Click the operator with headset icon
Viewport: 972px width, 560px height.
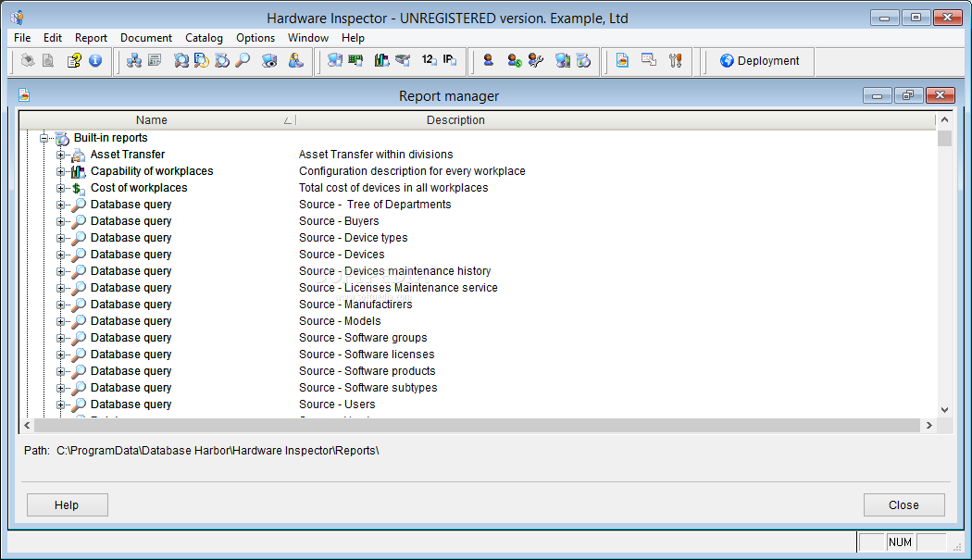point(296,60)
